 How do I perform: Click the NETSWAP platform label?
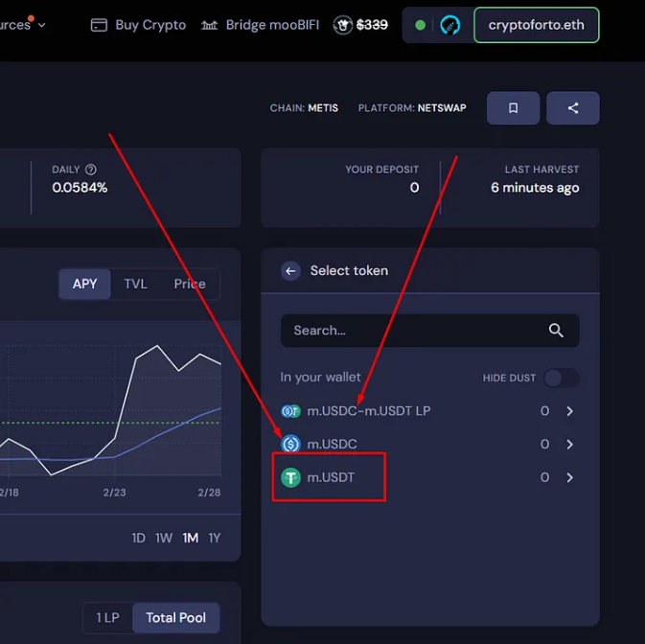442,108
